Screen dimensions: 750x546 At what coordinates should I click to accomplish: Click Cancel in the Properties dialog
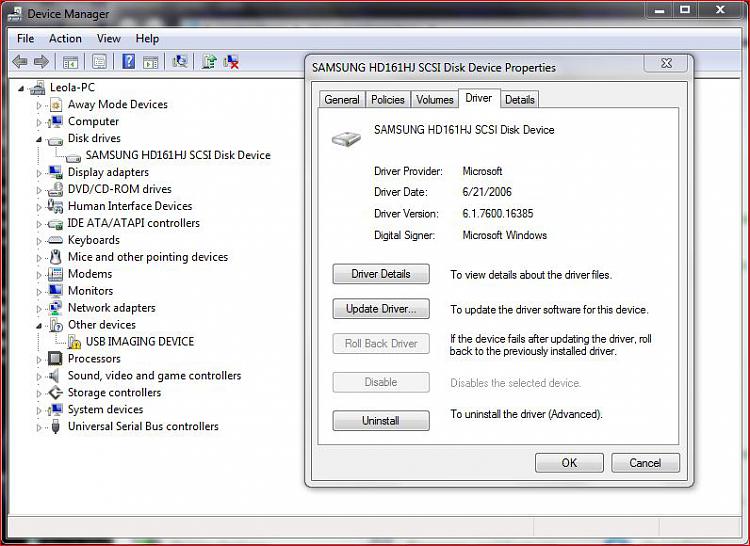645,463
